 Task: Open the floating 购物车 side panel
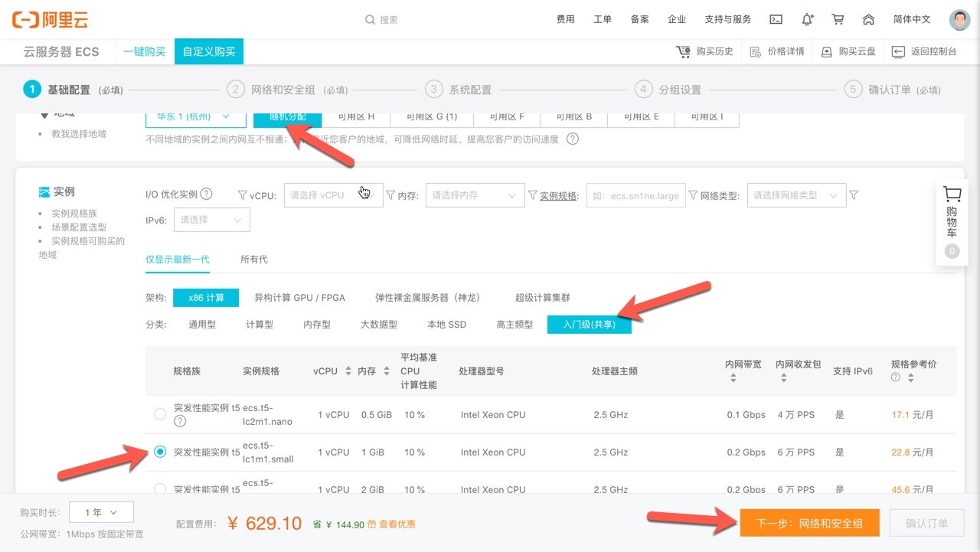point(952,222)
